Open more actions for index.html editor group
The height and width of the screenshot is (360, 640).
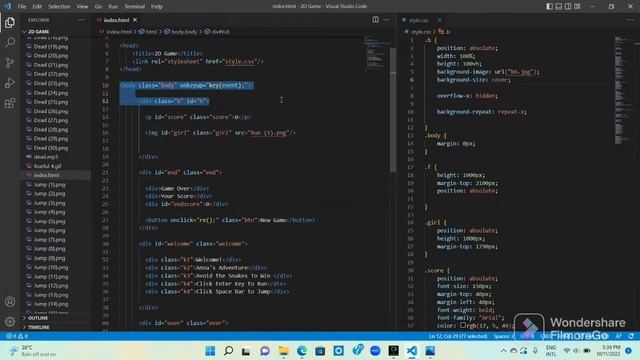pyautogui.click(x=386, y=20)
